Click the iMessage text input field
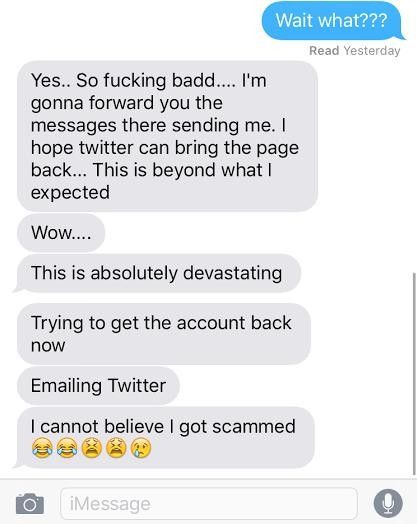The image size is (417, 524). coord(209,503)
